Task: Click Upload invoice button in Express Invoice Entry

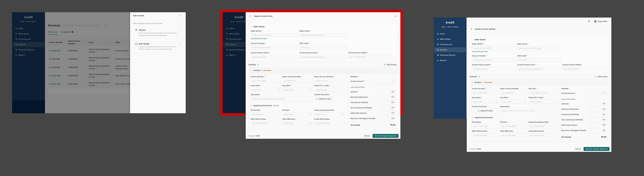Action: coord(324,99)
